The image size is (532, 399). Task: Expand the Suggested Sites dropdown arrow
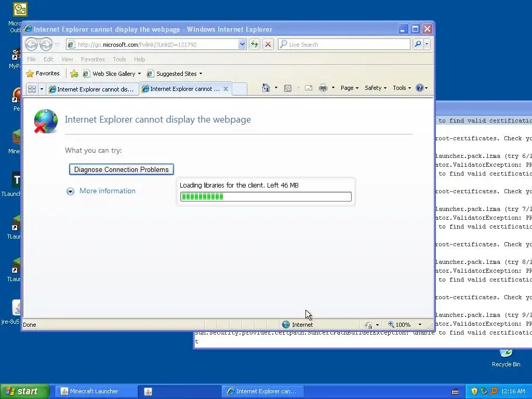(201, 74)
